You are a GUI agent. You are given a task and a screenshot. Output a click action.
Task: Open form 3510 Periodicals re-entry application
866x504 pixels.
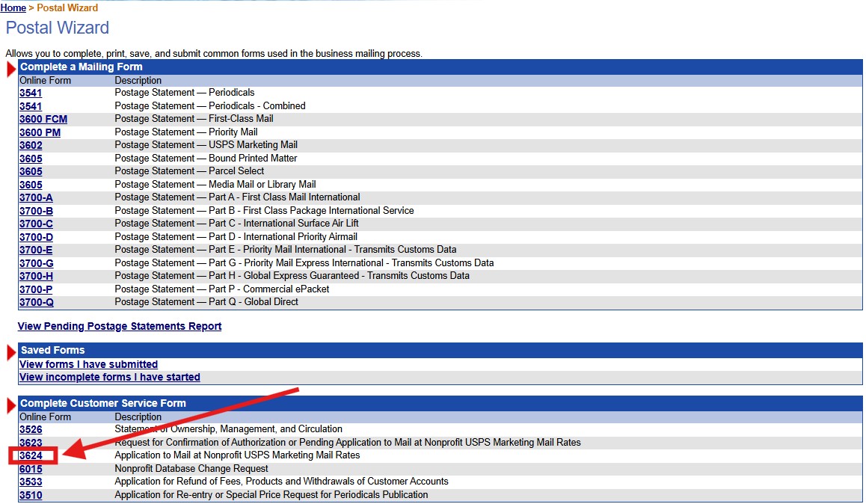coord(31,495)
